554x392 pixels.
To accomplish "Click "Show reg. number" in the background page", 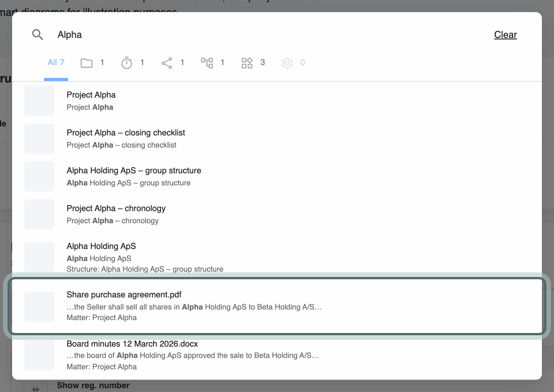I will coord(93,386).
